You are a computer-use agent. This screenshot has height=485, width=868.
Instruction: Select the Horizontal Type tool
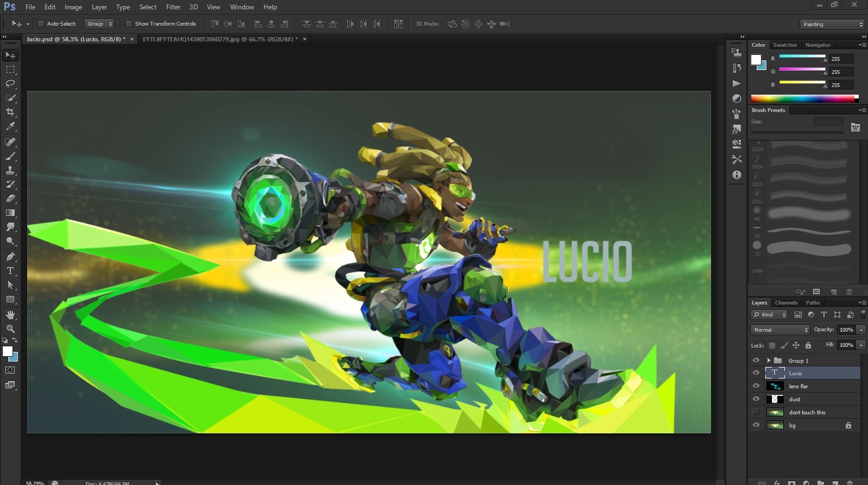pyautogui.click(x=10, y=271)
